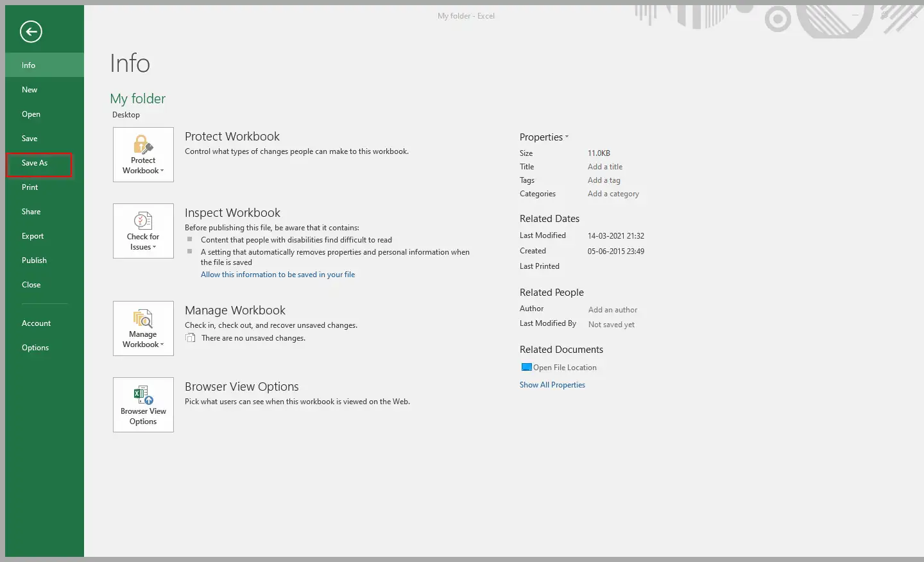Open the Save As page
Image resolution: width=924 pixels, height=562 pixels.
pyautogui.click(x=44, y=162)
